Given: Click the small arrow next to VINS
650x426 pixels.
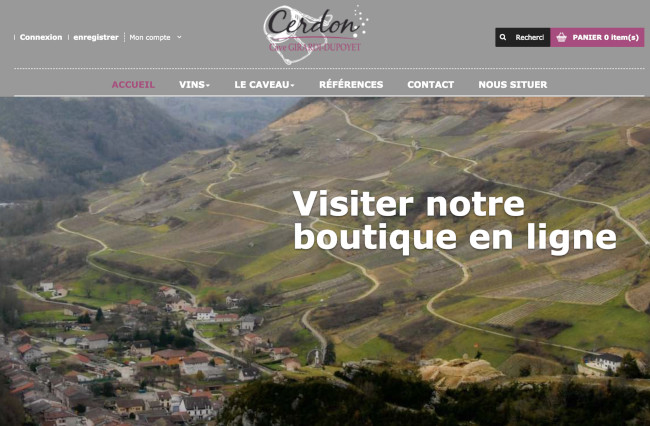Looking at the screenshot, I should (x=208, y=85).
